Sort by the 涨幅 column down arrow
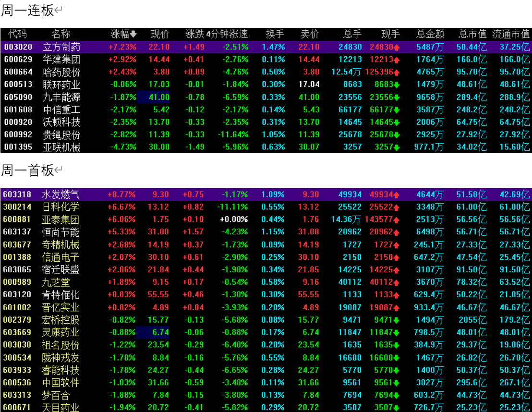The width and height of the screenshot is (532, 412). click(133, 34)
